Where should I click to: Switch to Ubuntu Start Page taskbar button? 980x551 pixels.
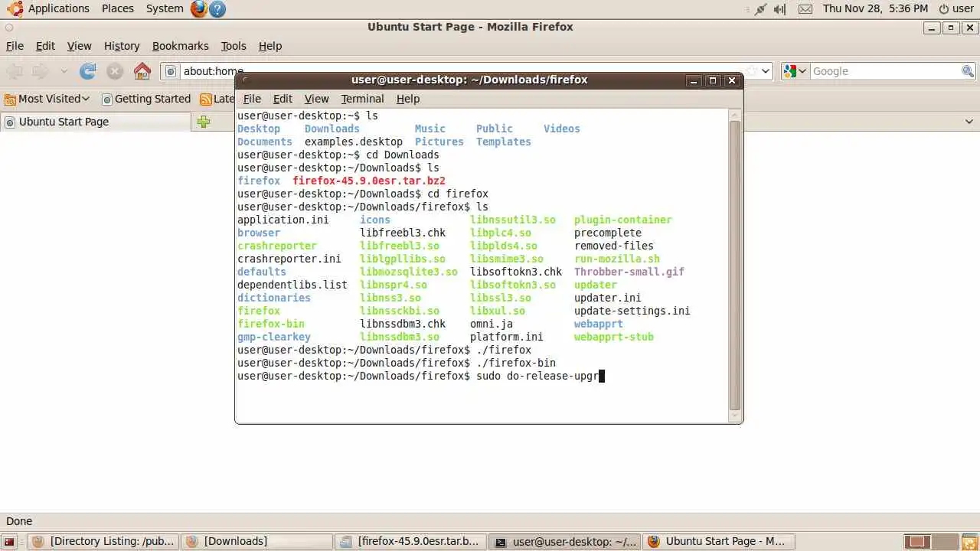click(718, 542)
